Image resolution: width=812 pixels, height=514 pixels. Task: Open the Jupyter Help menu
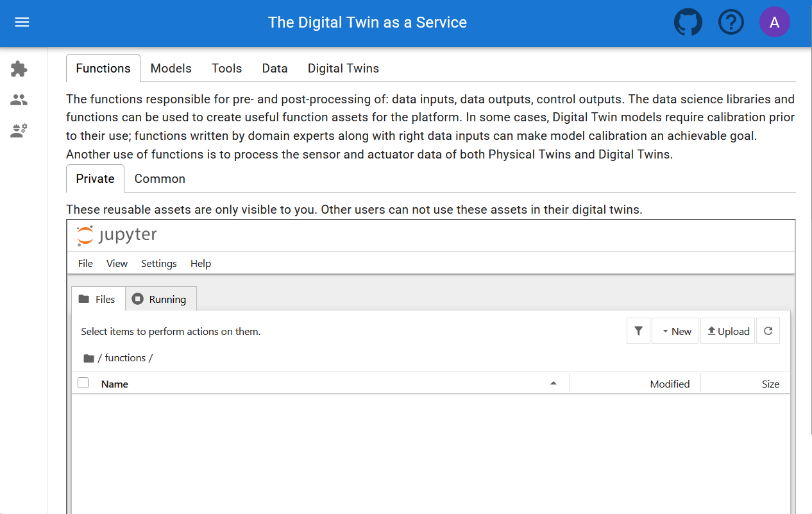201,263
